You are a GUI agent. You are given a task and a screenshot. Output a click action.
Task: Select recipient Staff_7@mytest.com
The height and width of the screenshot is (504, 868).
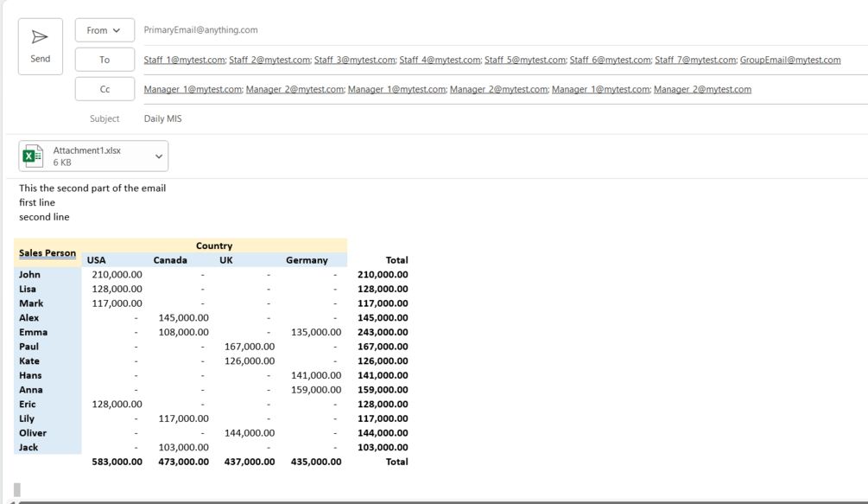pos(695,60)
